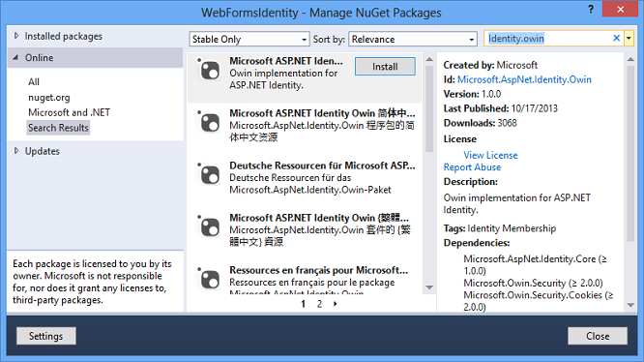The image size is (644, 362).
Task: Open the help question mark icon
Action: pyautogui.click(x=590, y=9)
